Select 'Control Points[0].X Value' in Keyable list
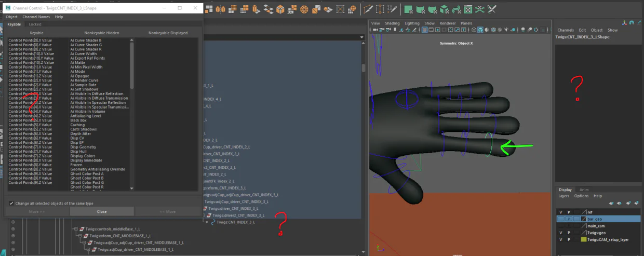The image size is (644, 256). click(30, 40)
